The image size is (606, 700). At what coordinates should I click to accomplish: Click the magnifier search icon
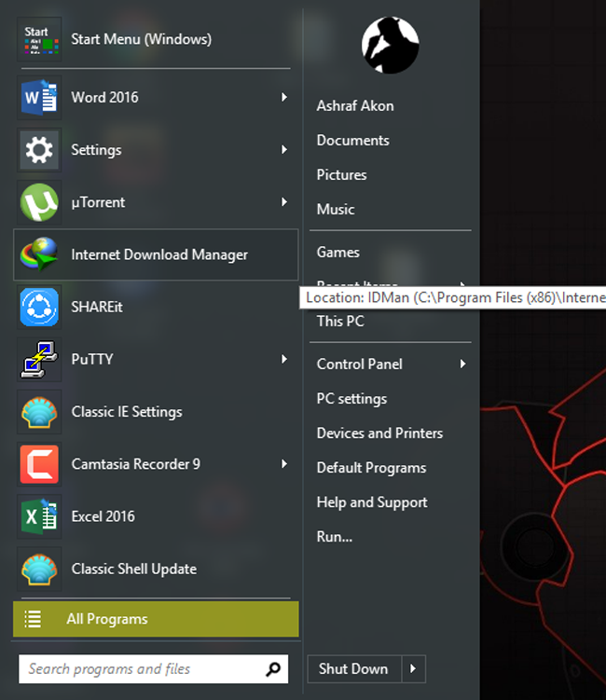[x=273, y=668]
